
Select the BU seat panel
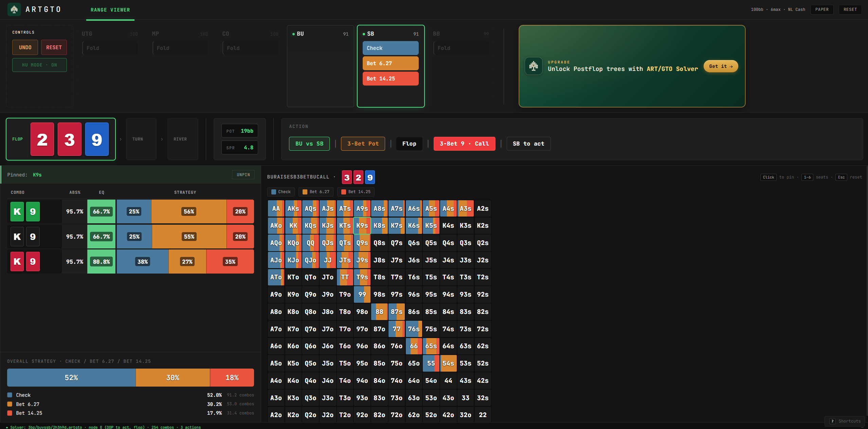click(x=321, y=66)
